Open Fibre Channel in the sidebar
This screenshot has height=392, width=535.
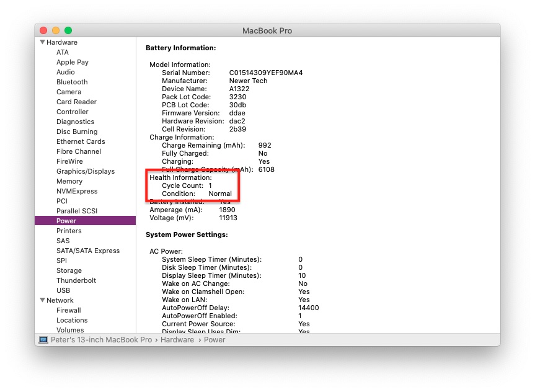[79, 151]
